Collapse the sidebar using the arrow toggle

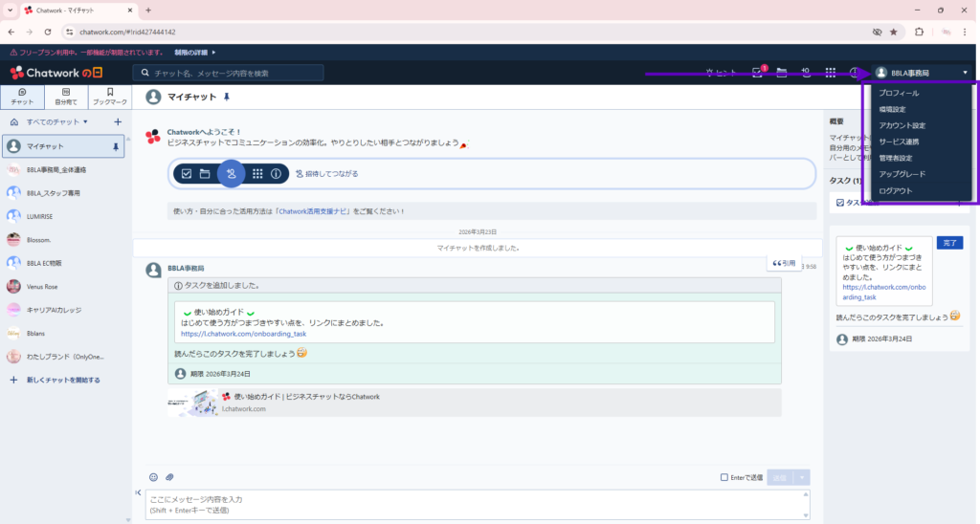pos(139,492)
